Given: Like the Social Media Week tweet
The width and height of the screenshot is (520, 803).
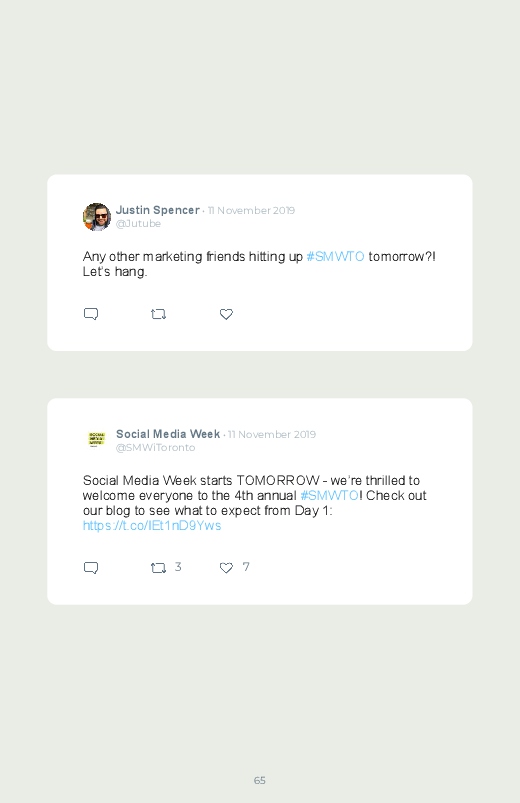Looking at the screenshot, I should [x=226, y=568].
